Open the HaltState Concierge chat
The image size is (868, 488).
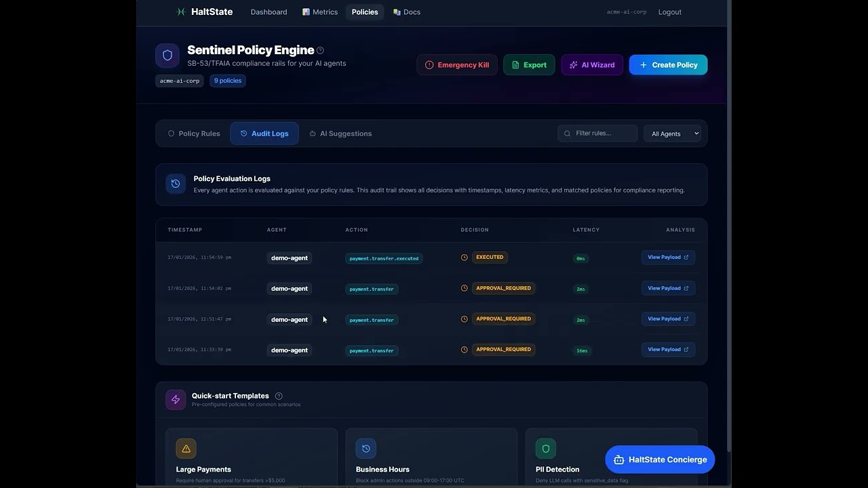click(x=660, y=460)
